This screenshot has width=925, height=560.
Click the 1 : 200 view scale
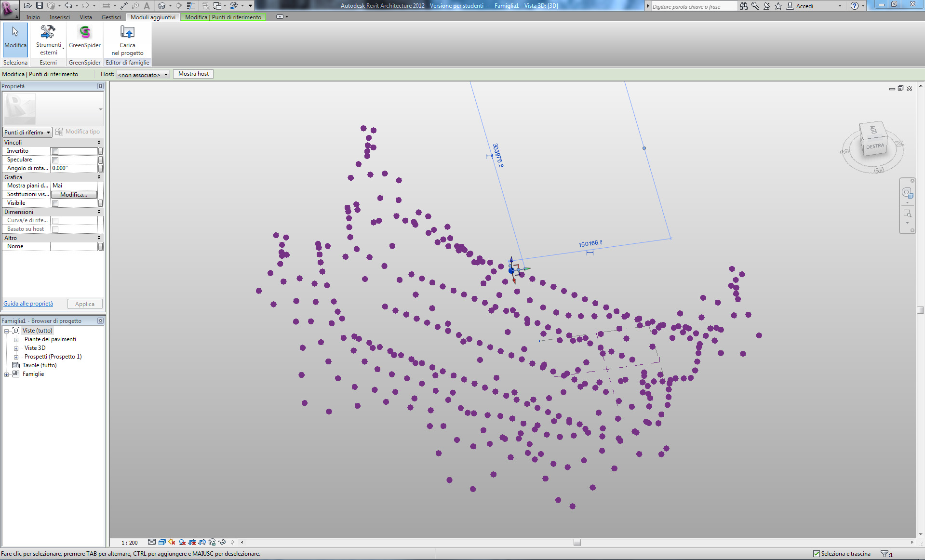pyautogui.click(x=130, y=543)
